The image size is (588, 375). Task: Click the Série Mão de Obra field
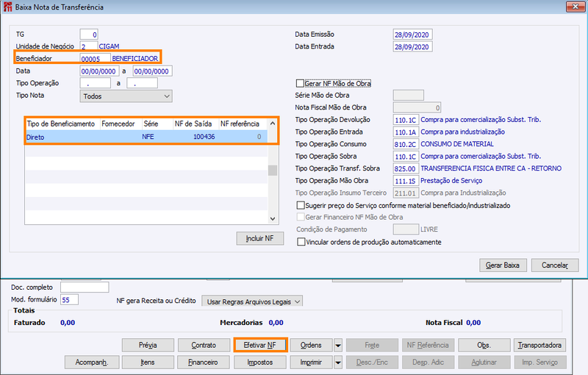[x=409, y=96]
